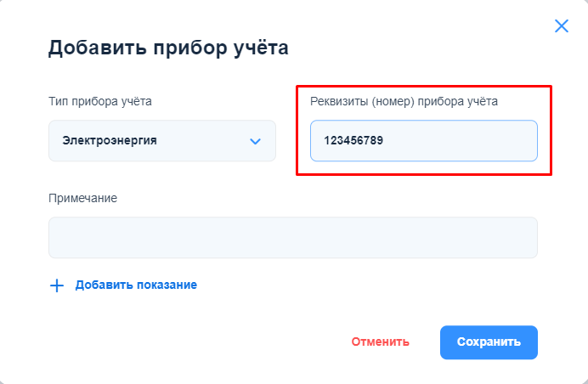Image resolution: width=588 pixels, height=384 pixels.
Task: Click the right end of the Примечание field
Action: coord(523,237)
